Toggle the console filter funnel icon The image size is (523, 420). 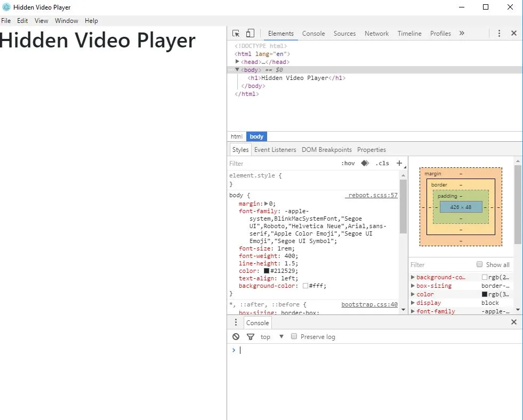[251, 337]
